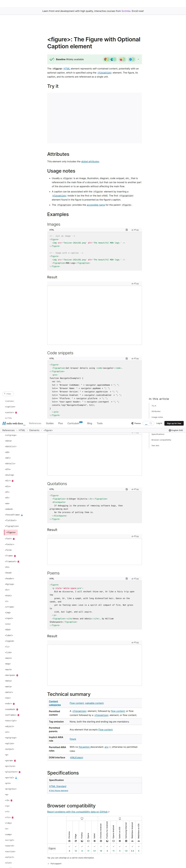The height and width of the screenshot is (868, 186).
Task: Open the global attributes link
Action: (x=90, y=161)
